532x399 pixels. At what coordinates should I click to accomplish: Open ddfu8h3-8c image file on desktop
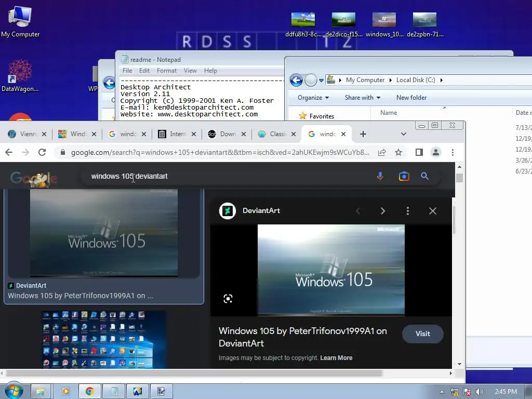click(x=303, y=24)
